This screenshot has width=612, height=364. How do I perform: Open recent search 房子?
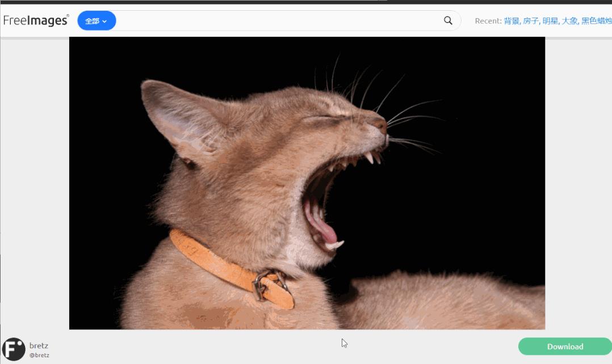pyautogui.click(x=531, y=20)
